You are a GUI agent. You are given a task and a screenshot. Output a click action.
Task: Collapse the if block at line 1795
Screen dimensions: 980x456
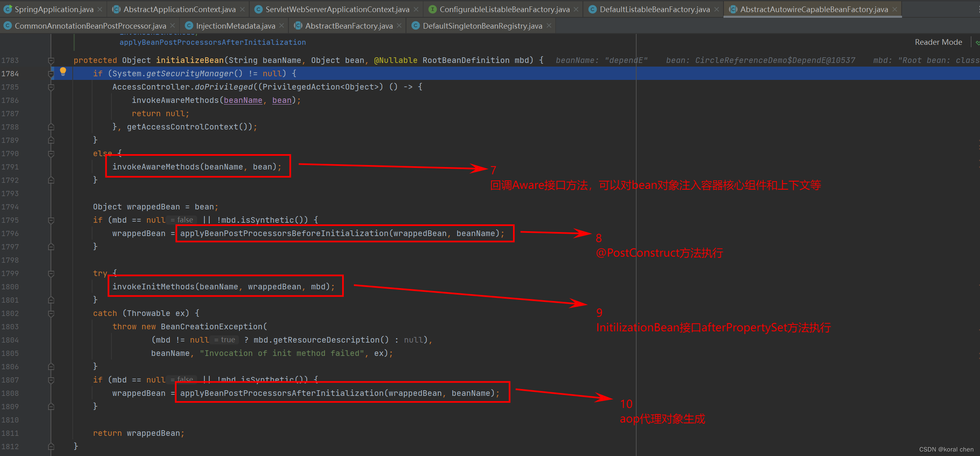tap(51, 220)
